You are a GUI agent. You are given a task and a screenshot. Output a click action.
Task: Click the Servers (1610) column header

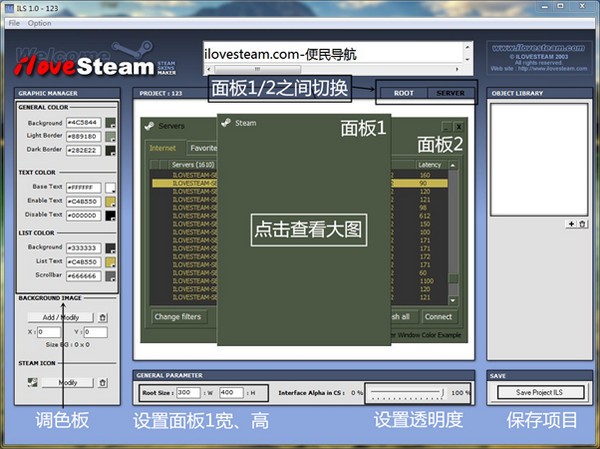(193, 165)
